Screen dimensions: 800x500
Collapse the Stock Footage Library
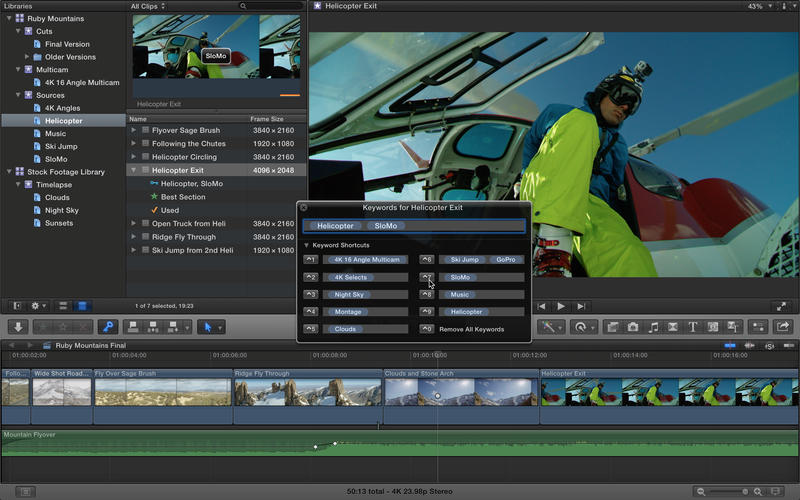(x=8, y=172)
